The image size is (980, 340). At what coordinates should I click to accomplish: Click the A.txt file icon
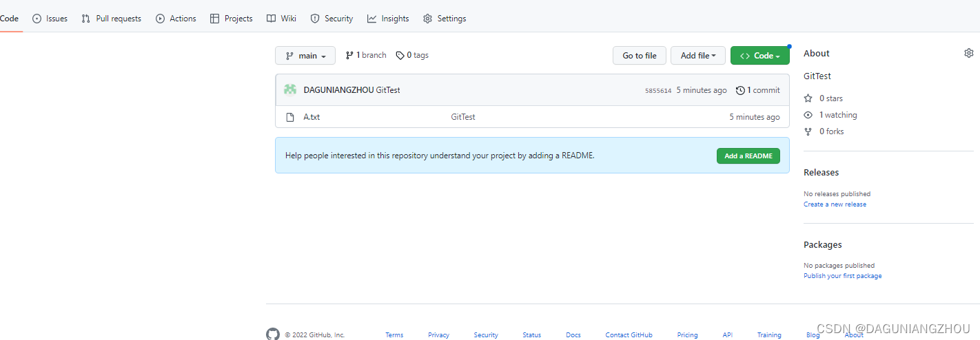pos(290,117)
